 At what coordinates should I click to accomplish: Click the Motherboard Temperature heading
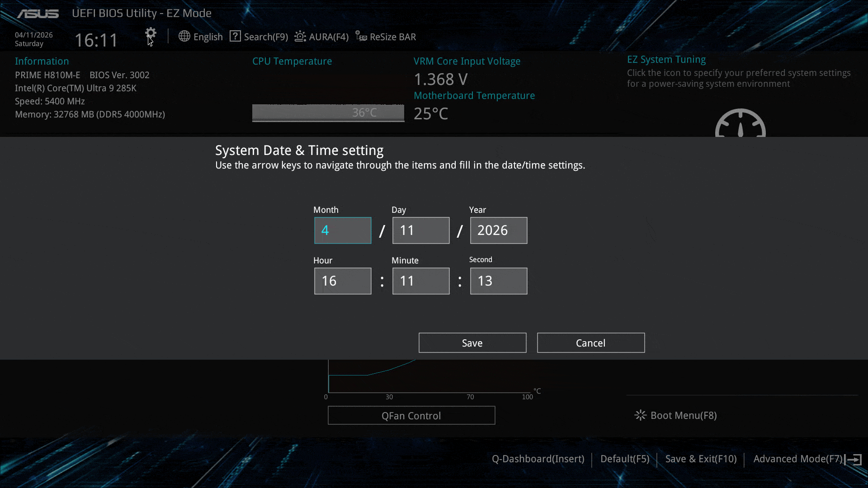[474, 96]
